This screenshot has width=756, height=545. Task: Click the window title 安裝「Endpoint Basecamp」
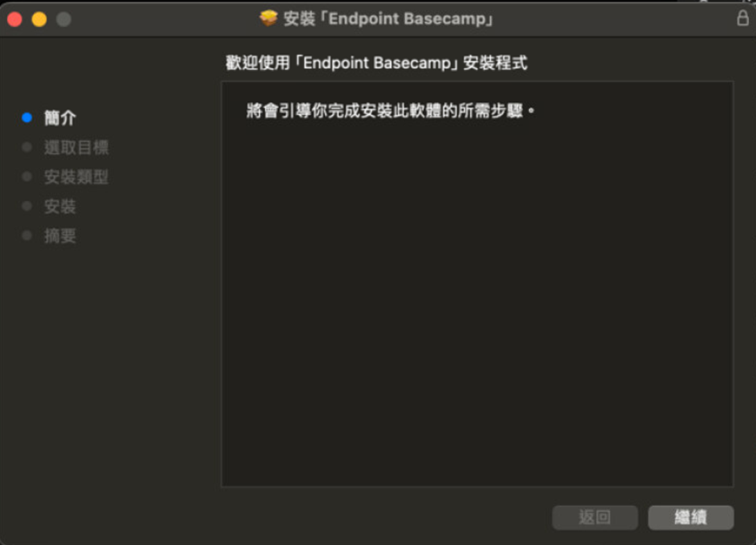click(x=388, y=19)
